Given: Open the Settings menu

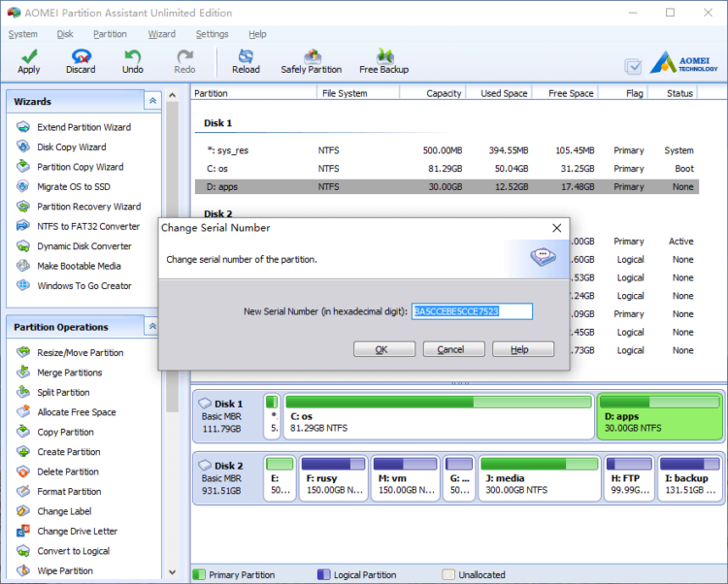Looking at the screenshot, I should point(212,34).
